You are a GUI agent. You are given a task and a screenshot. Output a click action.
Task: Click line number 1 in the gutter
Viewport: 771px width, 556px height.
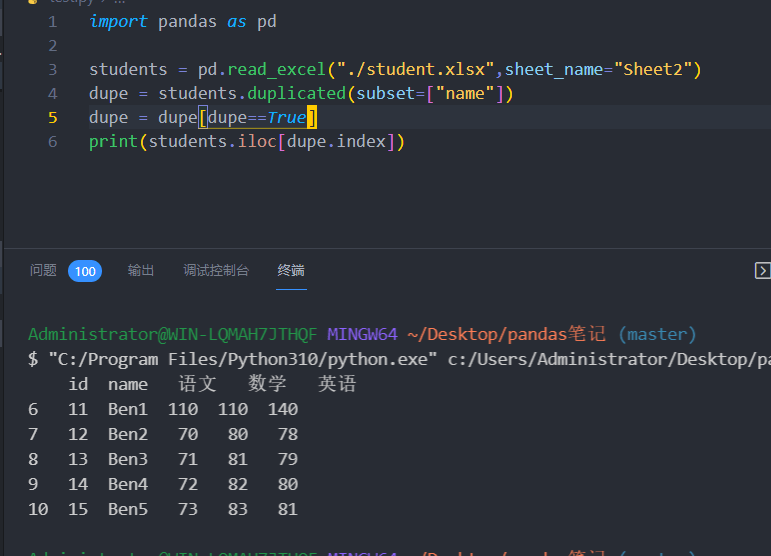coord(52,21)
